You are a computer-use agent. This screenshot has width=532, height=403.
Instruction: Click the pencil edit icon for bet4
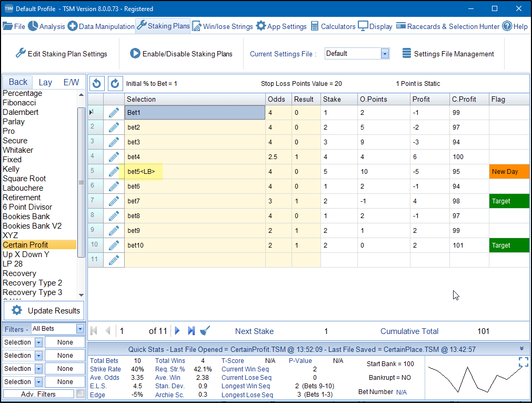click(114, 157)
